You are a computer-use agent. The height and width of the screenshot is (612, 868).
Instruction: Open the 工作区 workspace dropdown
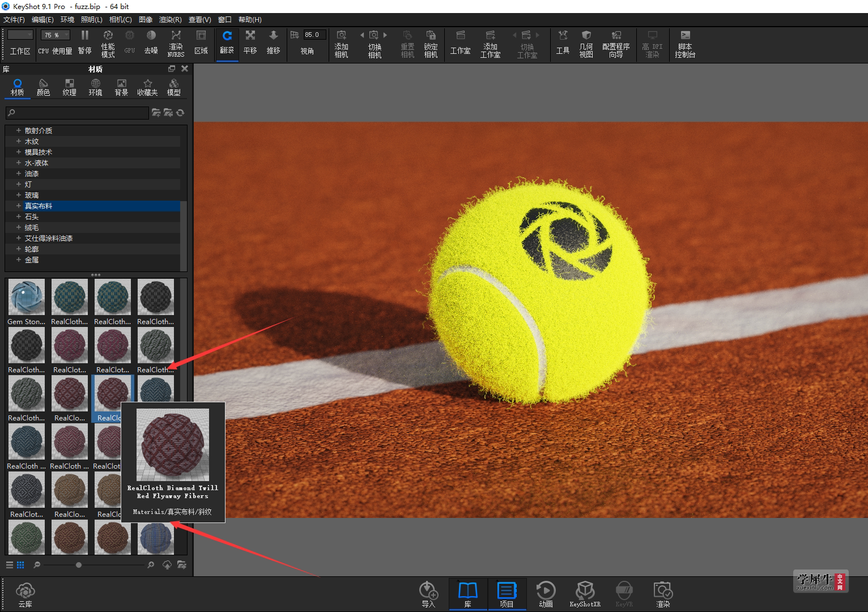click(x=20, y=35)
